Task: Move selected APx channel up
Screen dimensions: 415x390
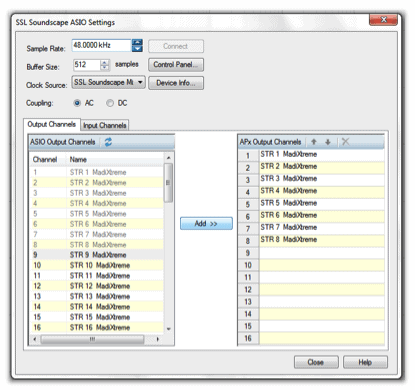Action: [314, 142]
